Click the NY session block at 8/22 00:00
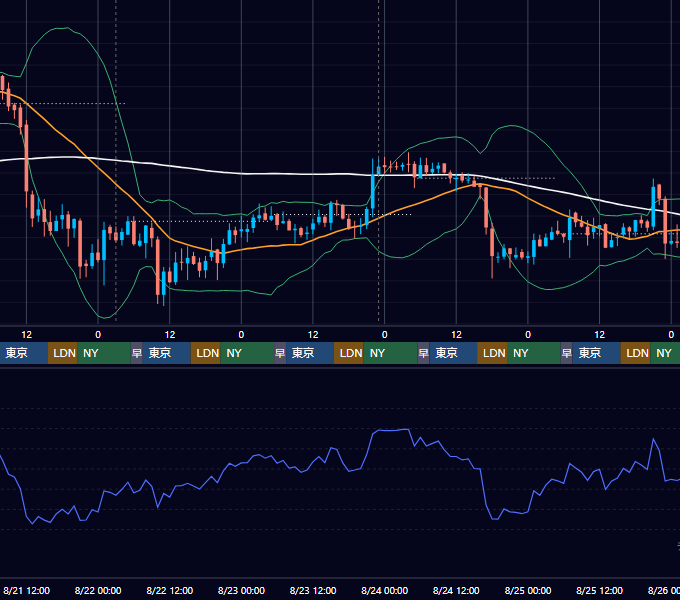680x600 pixels. [104, 353]
